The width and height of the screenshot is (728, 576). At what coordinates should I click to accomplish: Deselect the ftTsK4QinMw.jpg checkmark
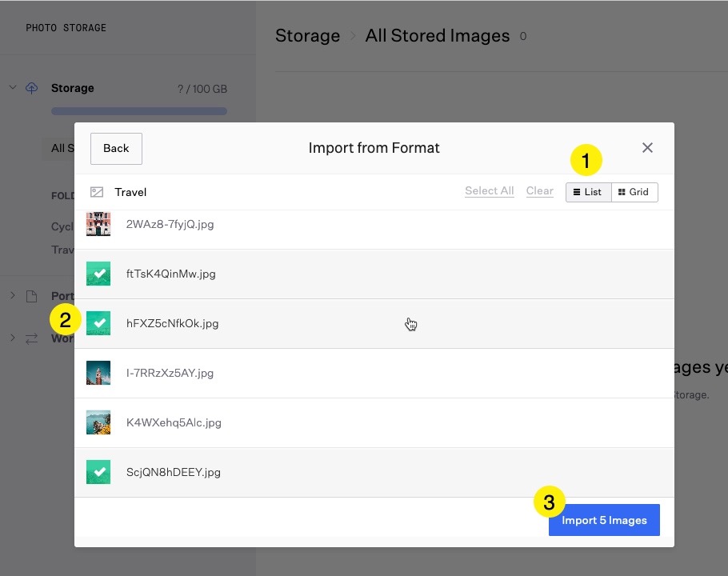[98, 274]
